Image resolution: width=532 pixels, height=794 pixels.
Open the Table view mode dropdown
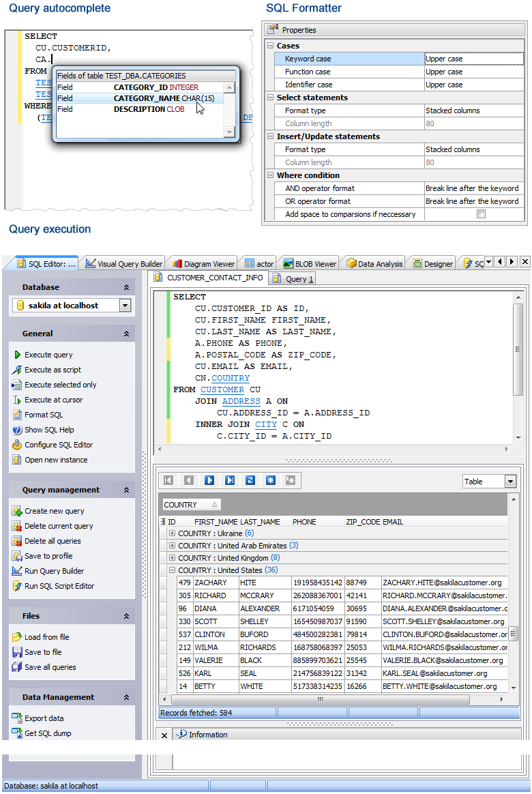click(510, 482)
